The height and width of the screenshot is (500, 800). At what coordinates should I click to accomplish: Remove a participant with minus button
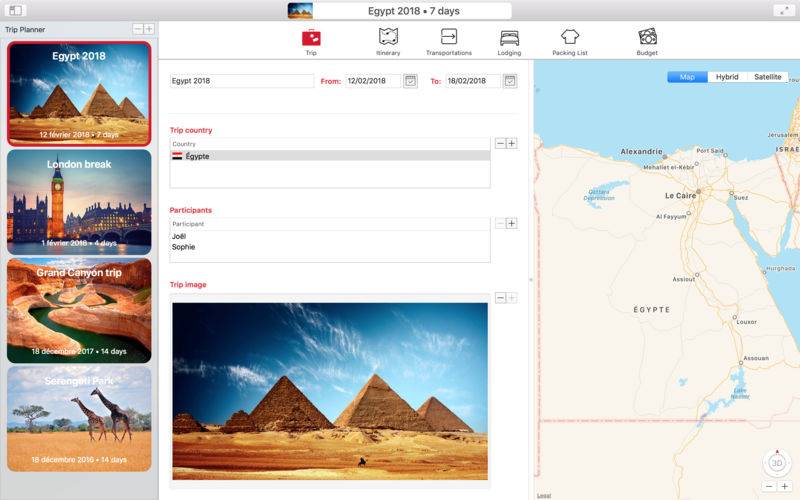pyautogui.click(x=501, y=223)
